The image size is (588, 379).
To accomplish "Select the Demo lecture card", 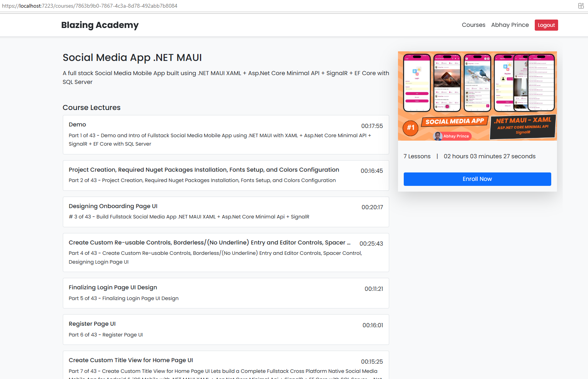I will coord(226,135).
